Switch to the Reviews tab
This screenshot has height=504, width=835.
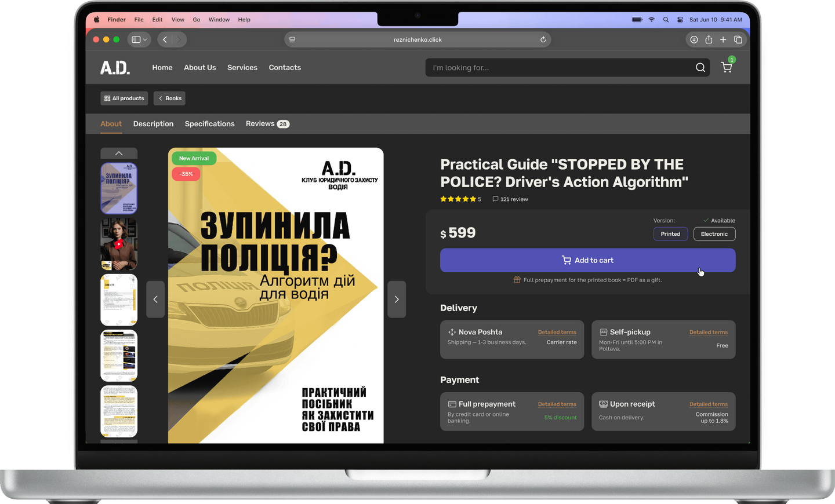pyautogui.click(x=267, y=124)
